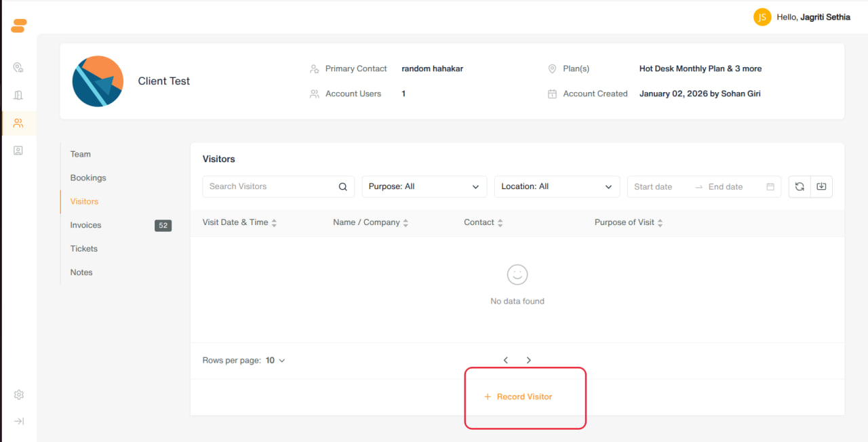Open settings gear icon in sidebar
The image size is (868, 442).
click(x=19, y=395)
